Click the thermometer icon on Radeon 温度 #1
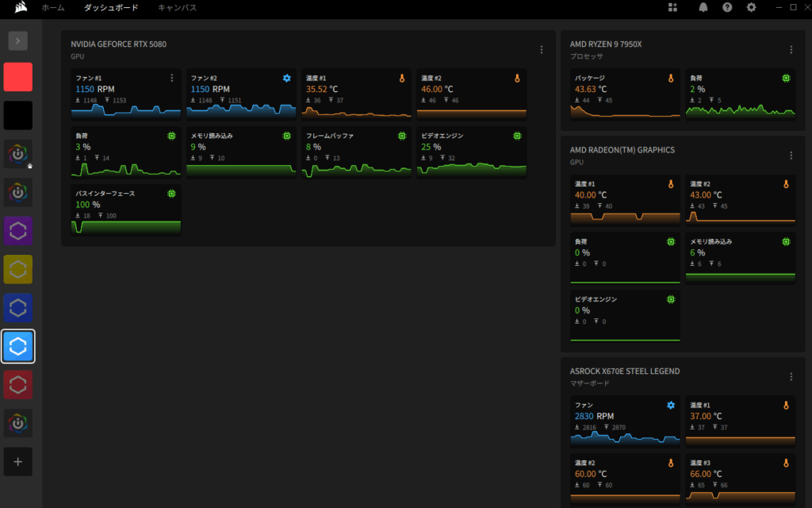Viewport: 812px width, 508px height. pos(671,183)
